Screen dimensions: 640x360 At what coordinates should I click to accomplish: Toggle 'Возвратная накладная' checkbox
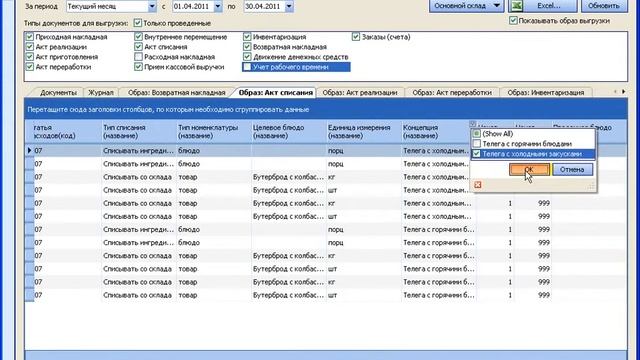pyautogui.click(x=247, y=47)
